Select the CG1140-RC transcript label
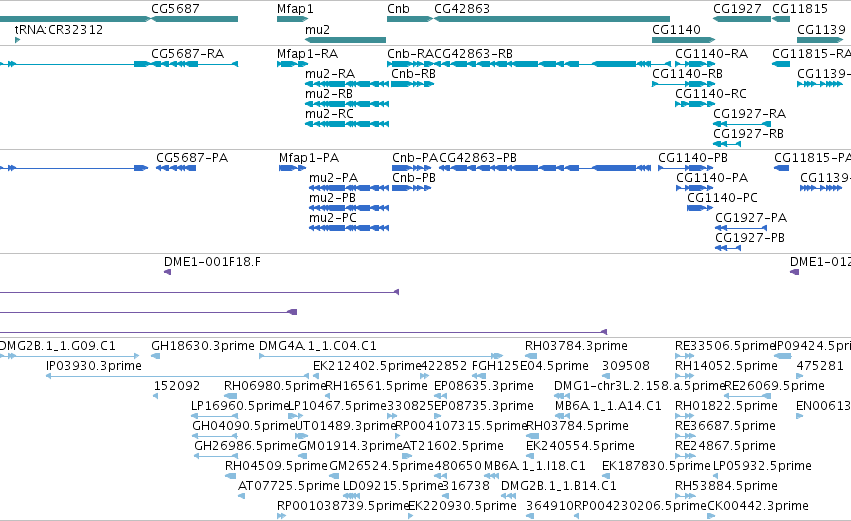Screen dimensions: 851x521 pos(711,94)
